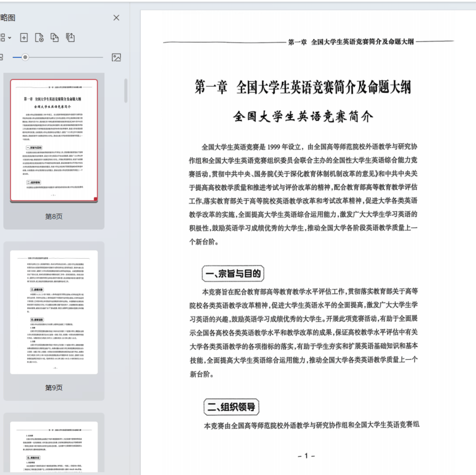476x475 pixels.
Task: Select the partially visible third page thumbnail
Action: click(54, 446)
